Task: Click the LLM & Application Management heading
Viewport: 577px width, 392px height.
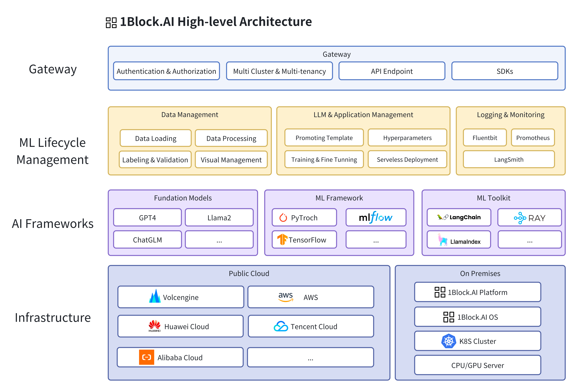Action: tap(363, 115)
